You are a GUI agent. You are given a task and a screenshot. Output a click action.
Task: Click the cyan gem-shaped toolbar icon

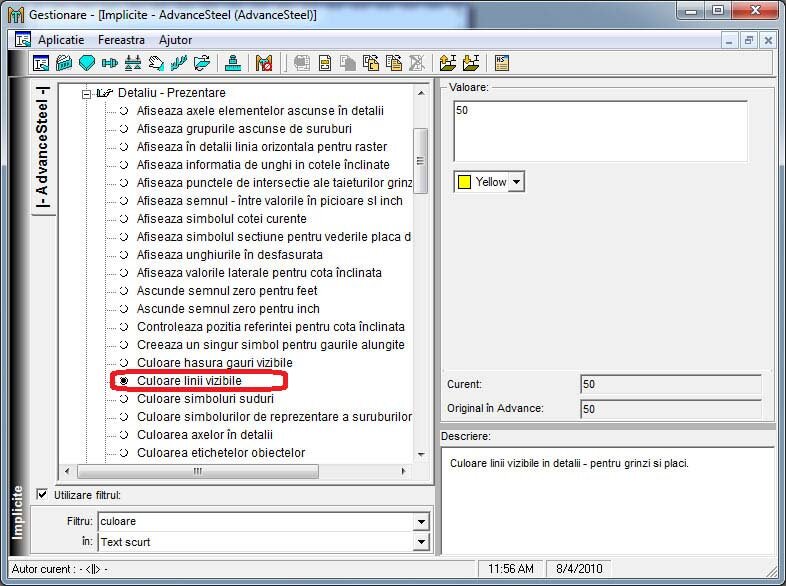(x=87, y=63)
